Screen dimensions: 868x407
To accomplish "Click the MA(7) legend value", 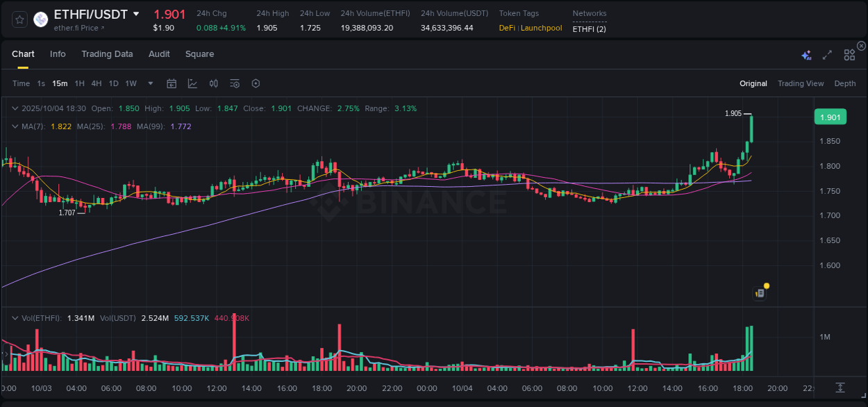I will 60,127.
